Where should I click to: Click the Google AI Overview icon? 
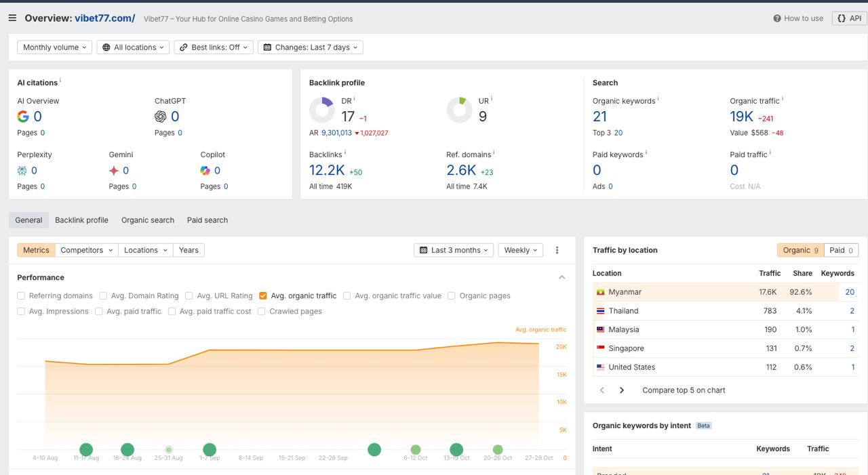coord(23,117)
